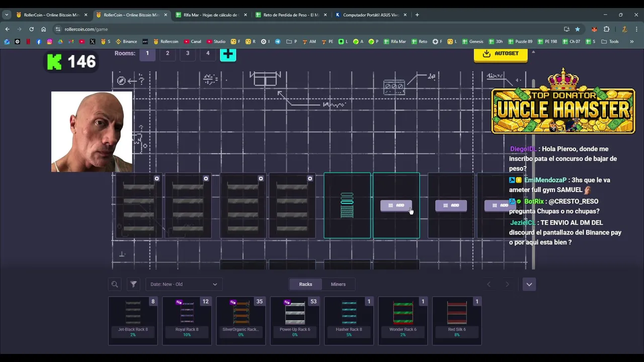Open YouTube Studio bookmark
This screenshot has height=362, width=644.
tap(216, 42)
